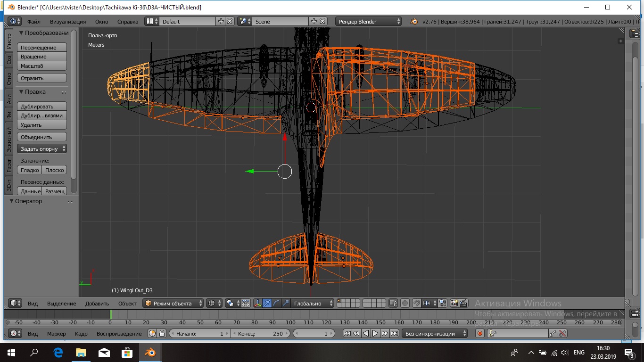Click the OpenGL render image camera icon
Screen dimensions: 644x362
point(454,303)
